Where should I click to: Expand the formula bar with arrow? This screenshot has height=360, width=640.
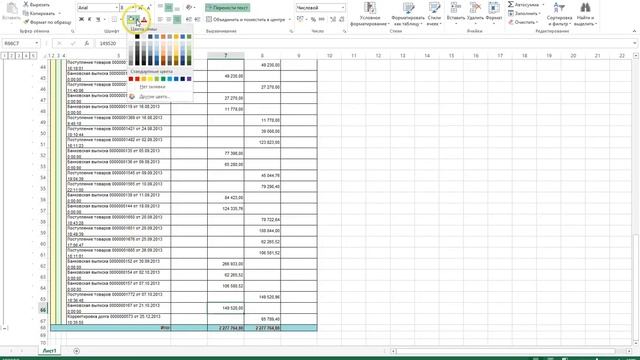pos(635,43)
